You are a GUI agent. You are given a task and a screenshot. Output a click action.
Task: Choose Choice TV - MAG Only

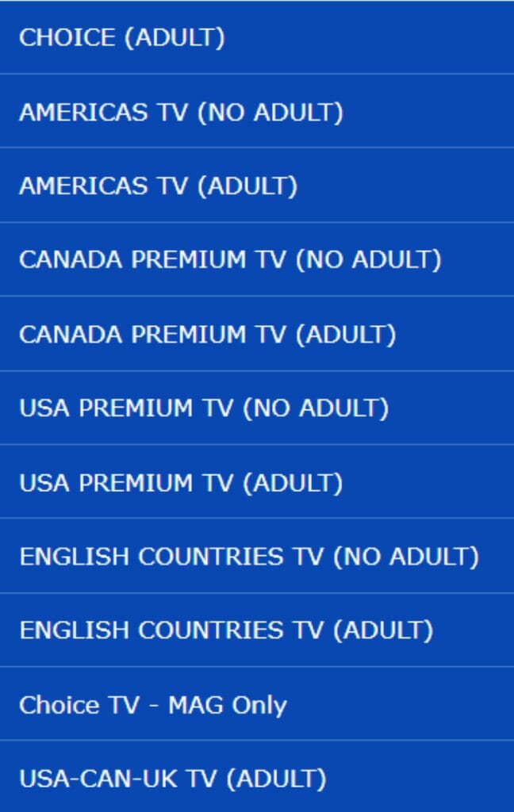257,704
